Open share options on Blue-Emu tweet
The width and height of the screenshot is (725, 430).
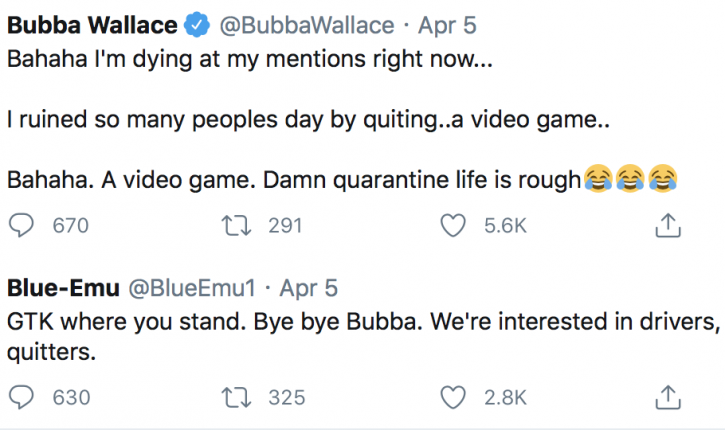coord(665,397)
